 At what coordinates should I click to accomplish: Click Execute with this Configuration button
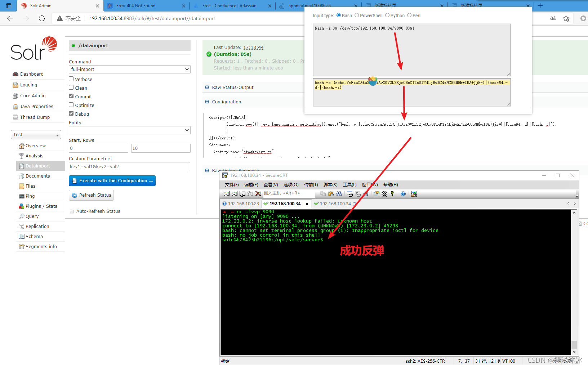[x=112, y=181]
